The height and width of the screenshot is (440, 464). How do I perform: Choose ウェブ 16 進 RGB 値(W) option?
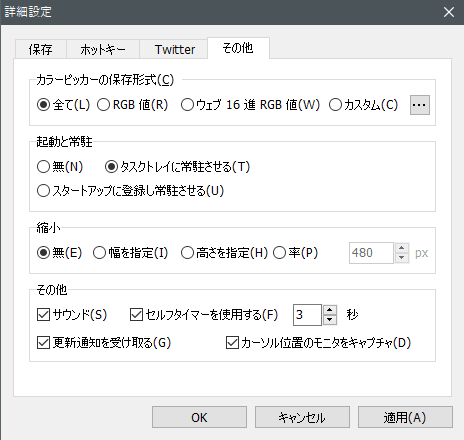(x=250, y=105)
